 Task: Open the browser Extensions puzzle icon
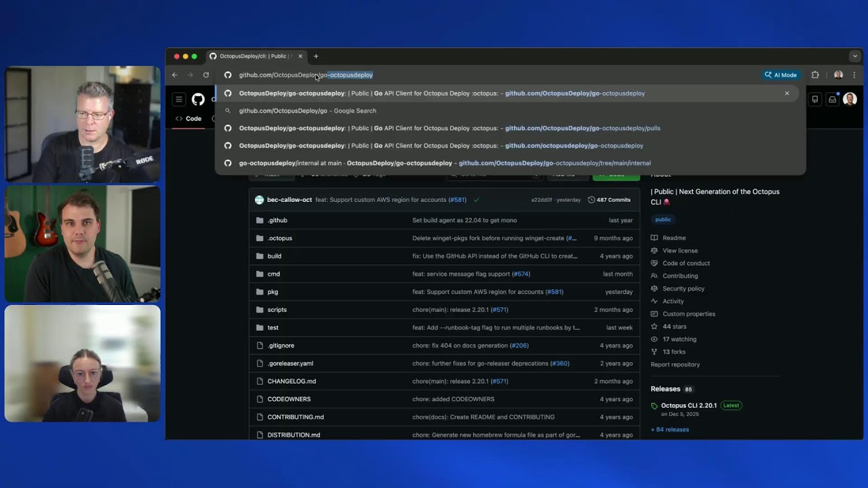[815, 75]
